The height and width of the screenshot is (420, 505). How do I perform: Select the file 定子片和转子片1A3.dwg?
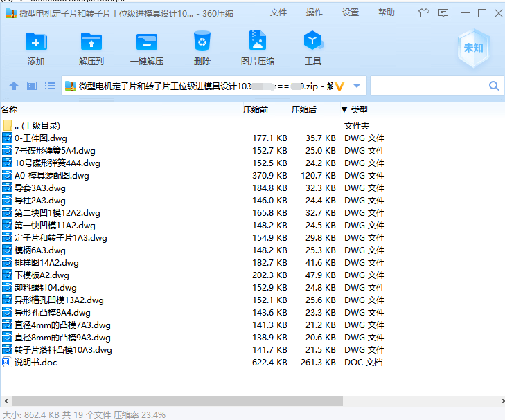pyautogui.click(x=60, y=237)
